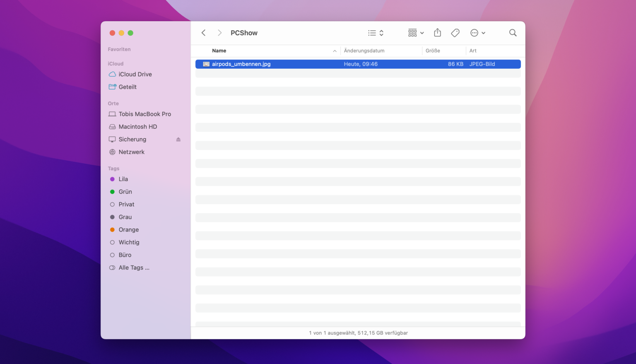Open Macintosh HD location
The height and width of the screenshot is (364, 636).
click(x=137, y=127)
